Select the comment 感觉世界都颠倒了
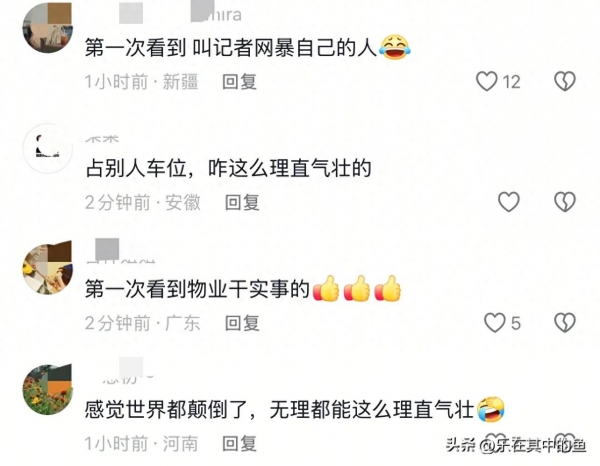 (279, 410)
